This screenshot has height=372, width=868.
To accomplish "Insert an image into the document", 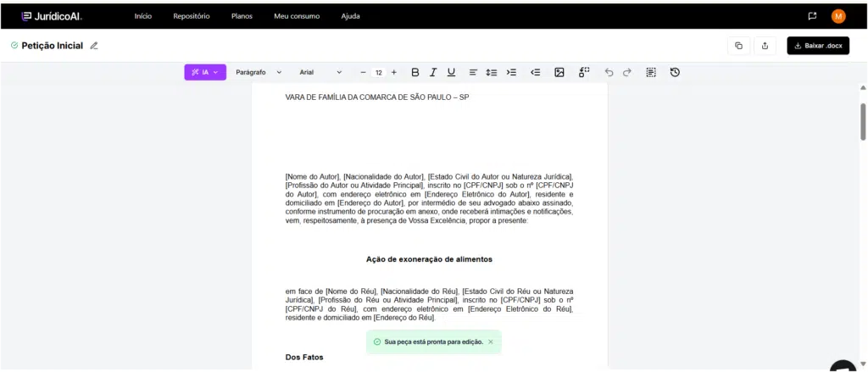I will [559, 72].
